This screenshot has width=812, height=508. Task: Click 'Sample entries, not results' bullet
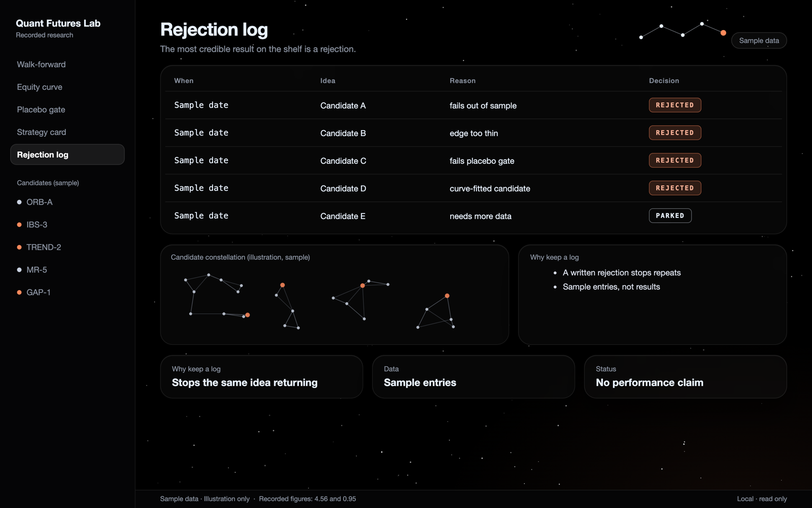coord(612,287)
